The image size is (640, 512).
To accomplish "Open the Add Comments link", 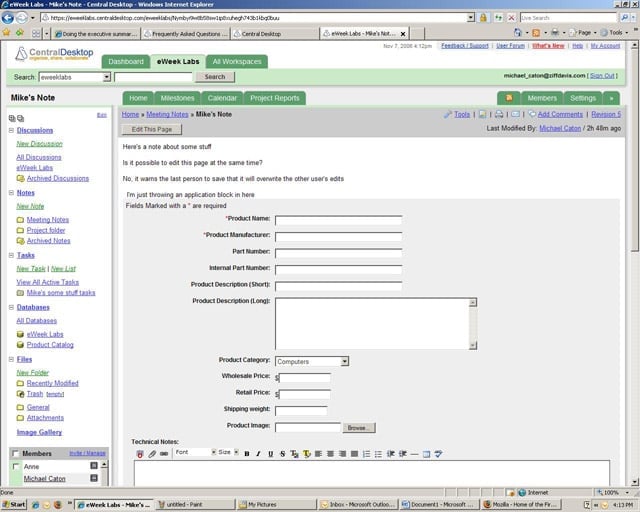I will (x=560, y=114).
